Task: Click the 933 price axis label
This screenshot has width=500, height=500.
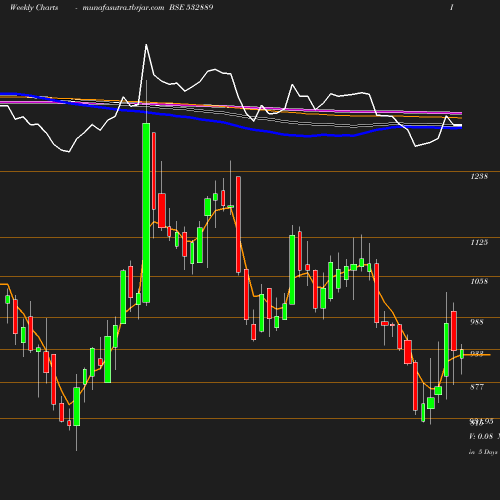Action: (477, 354)
